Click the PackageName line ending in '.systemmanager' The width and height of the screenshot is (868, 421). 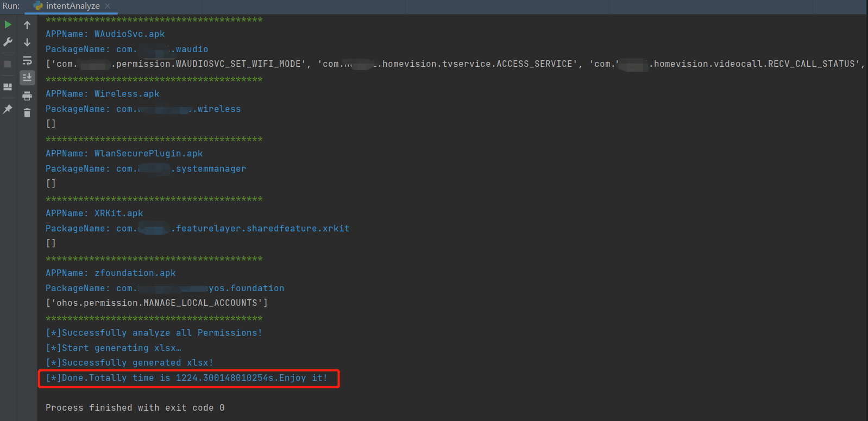[146, 169]
